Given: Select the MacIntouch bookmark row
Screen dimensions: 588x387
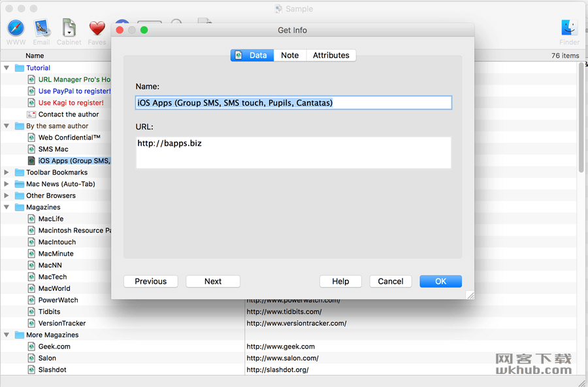Looking at the screenshot, I should (57, 243).
